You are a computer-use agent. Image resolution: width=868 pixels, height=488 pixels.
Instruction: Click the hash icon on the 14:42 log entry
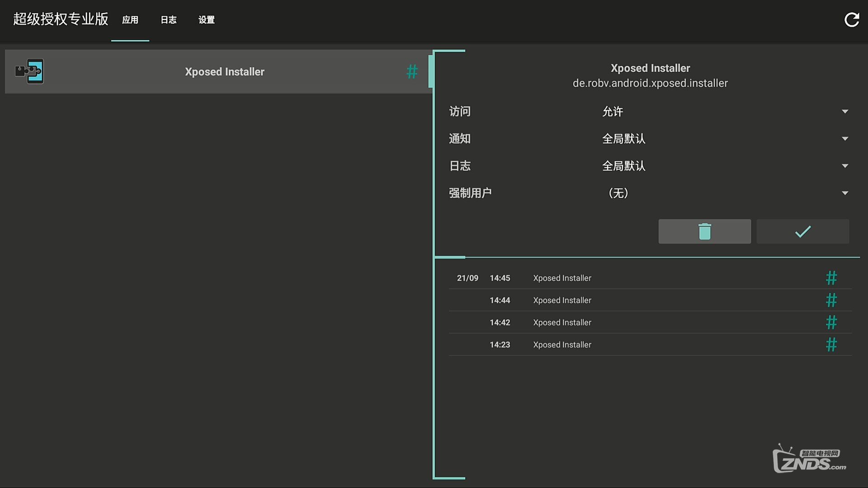831,322
